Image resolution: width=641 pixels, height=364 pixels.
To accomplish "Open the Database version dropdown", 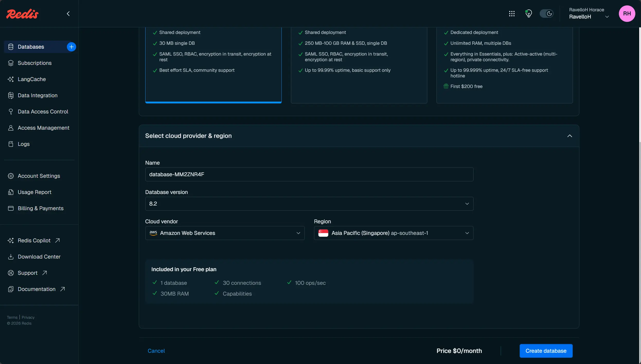I will tap(309, 204).
